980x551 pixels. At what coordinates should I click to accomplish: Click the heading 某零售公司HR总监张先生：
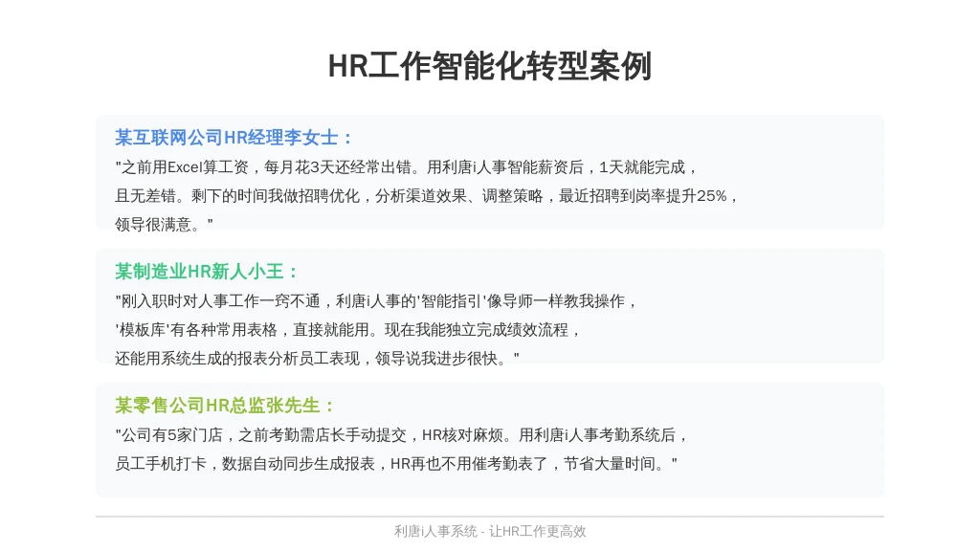pos(226,406)
